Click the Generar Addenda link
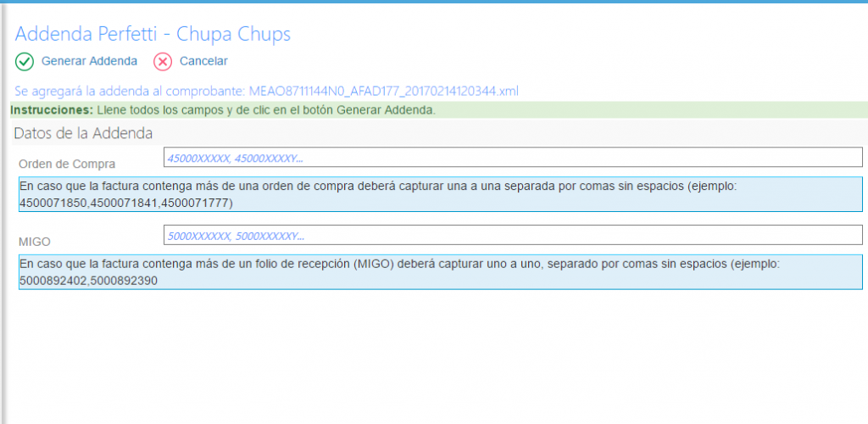868x424 pixels. coord(89,61)
